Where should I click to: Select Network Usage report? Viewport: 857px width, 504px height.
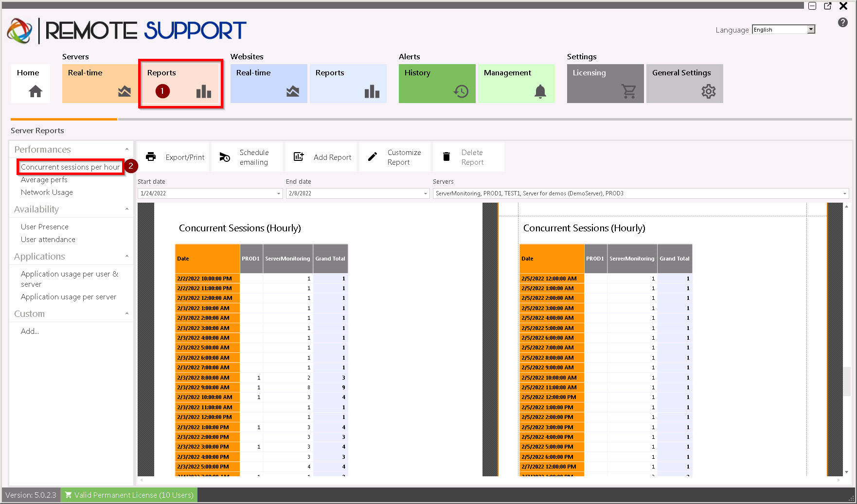[47, 192]
